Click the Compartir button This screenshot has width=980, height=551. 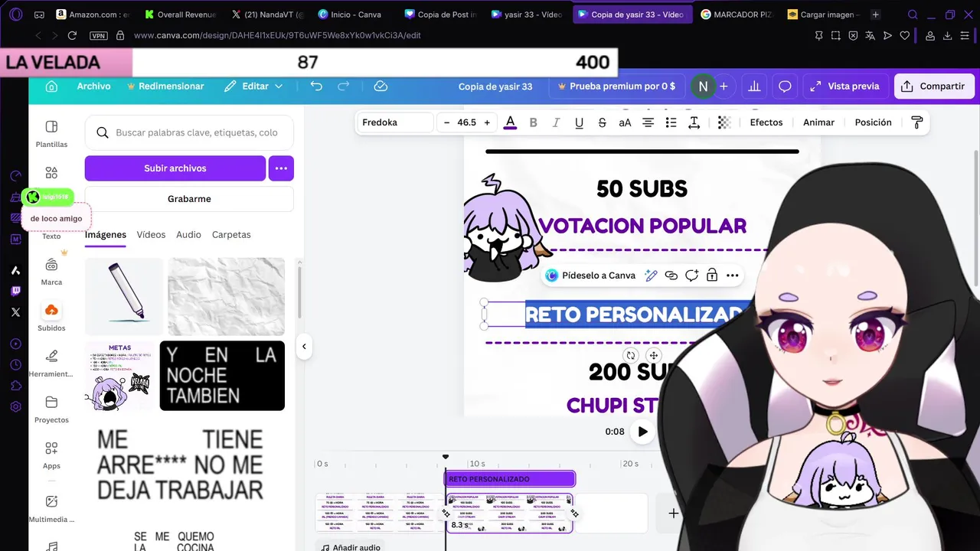pyautogui.click(x=934, y=86)
